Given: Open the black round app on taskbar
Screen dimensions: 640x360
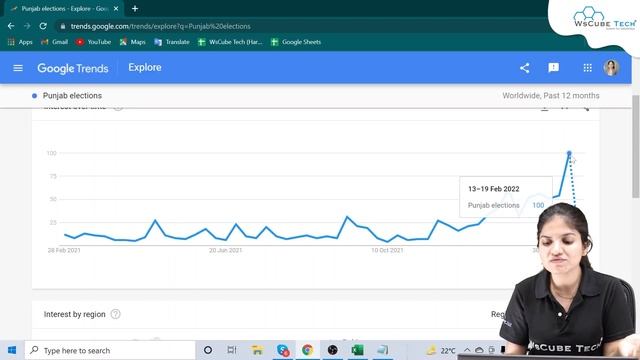Looking at the screenshot, I should (333, 350).
